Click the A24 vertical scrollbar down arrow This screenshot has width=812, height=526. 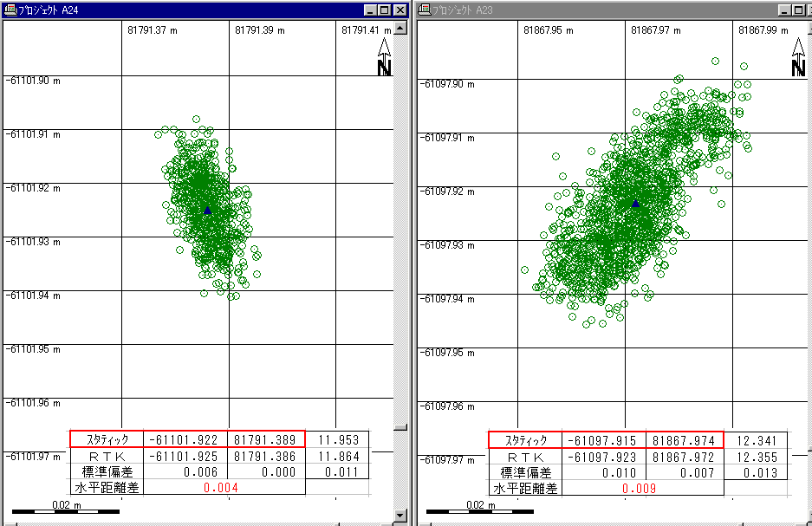[400, 515]
